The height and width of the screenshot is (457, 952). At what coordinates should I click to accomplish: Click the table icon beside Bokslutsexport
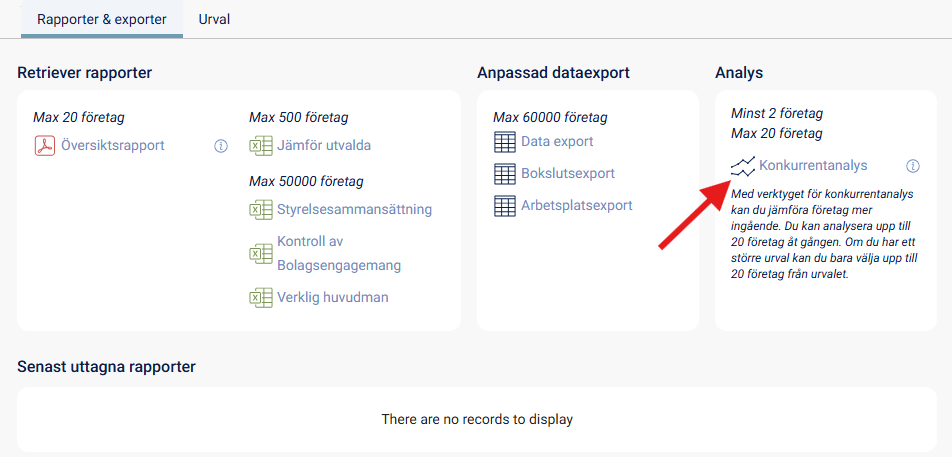pos(505,174)
